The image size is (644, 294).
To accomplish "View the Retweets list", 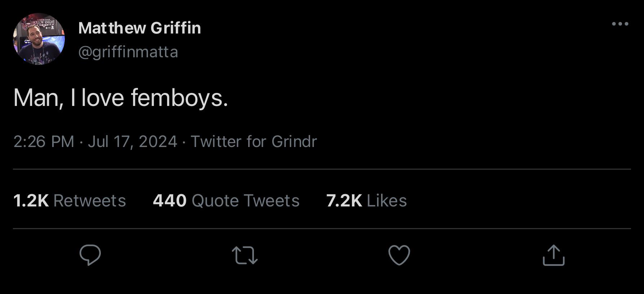I will pos(90,201).
